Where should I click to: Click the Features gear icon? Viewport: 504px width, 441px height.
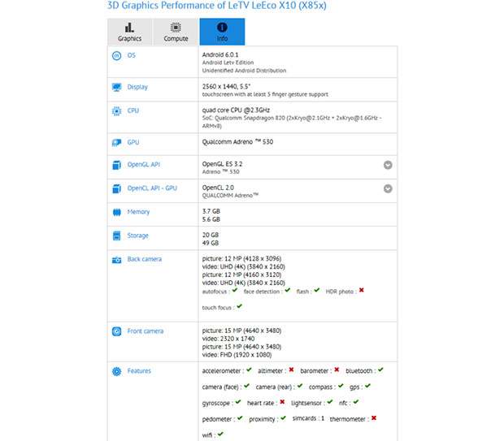click(x=116, y=371)
